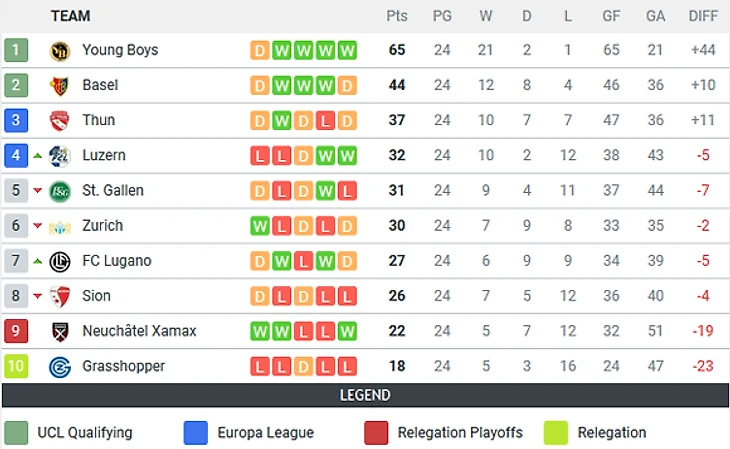Open the Young Boys team link
The width and height of the screenshot is (730, 449).
(120, 50)
